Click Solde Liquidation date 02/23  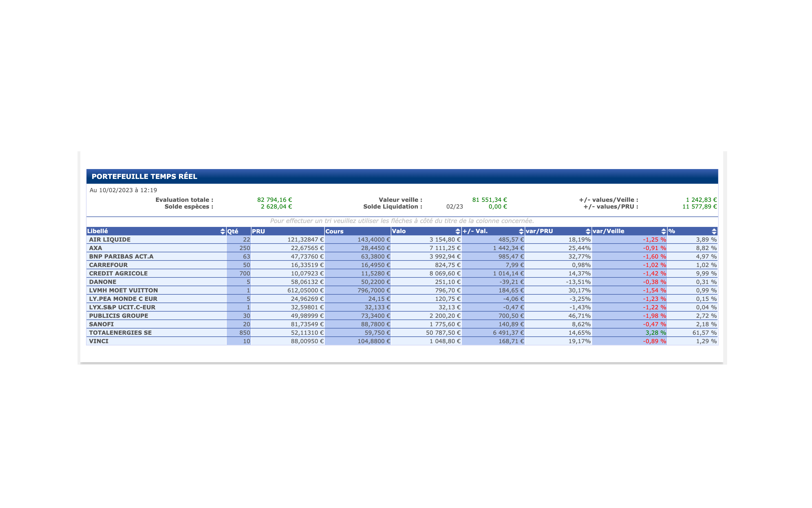click(455, 207)
